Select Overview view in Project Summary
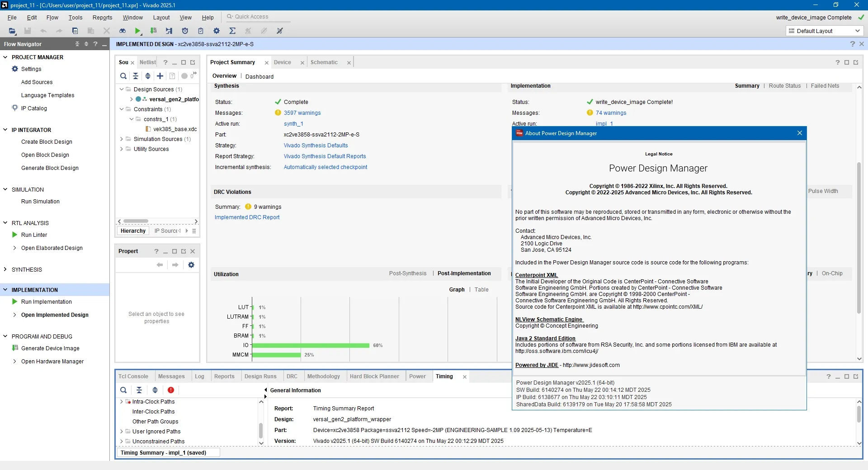 (x=224, y=76)
